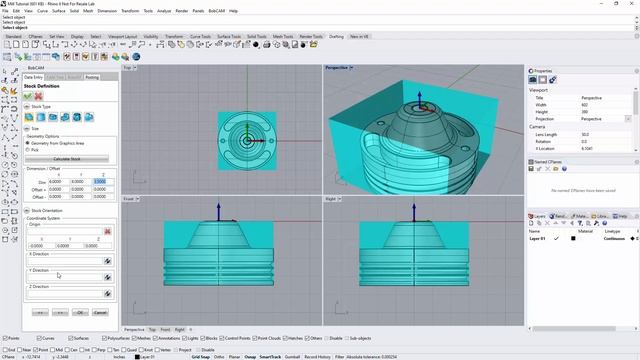The image size is (640, 360).
Task: Click the green checkmark in Stock Definition
Action: (28, 96)
